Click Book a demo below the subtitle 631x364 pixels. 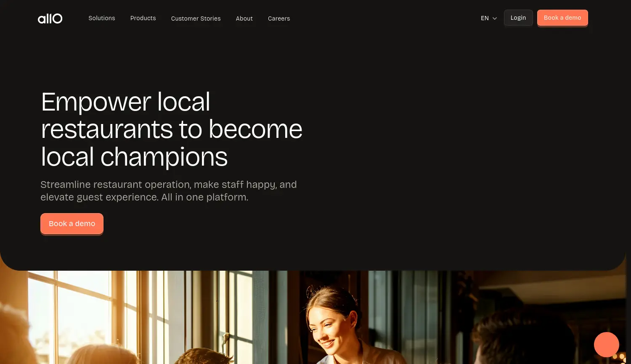(72, 224)
